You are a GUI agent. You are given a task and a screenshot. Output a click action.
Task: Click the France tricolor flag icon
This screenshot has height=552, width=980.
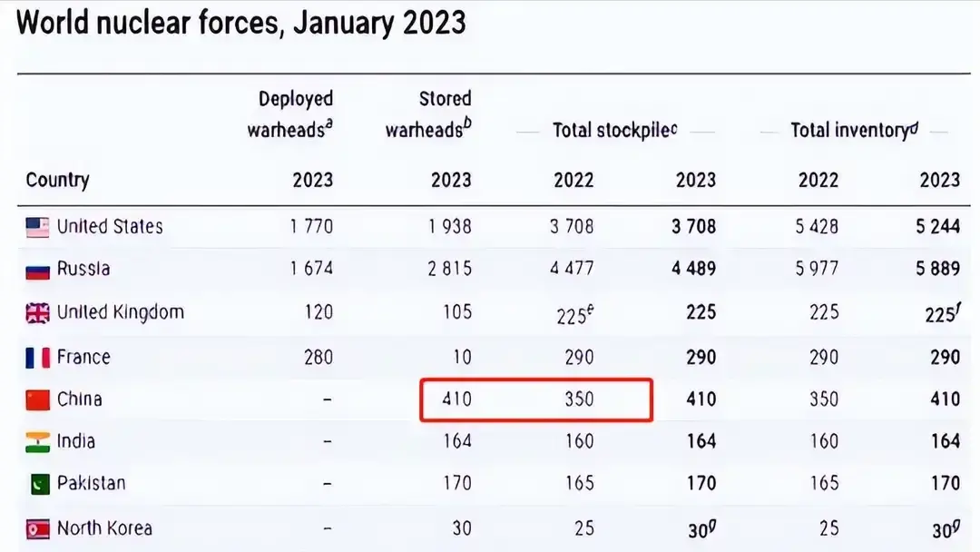[37, 358]
